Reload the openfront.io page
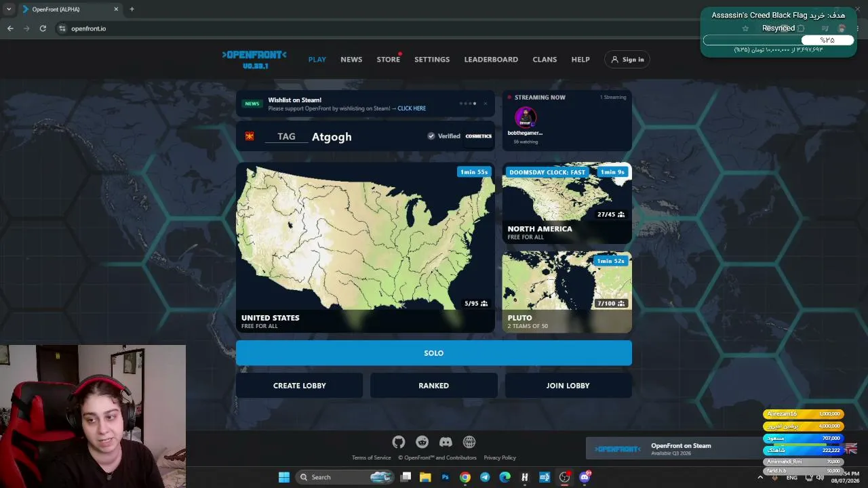This screenshot has height=488, width=868. click(43, 28)
